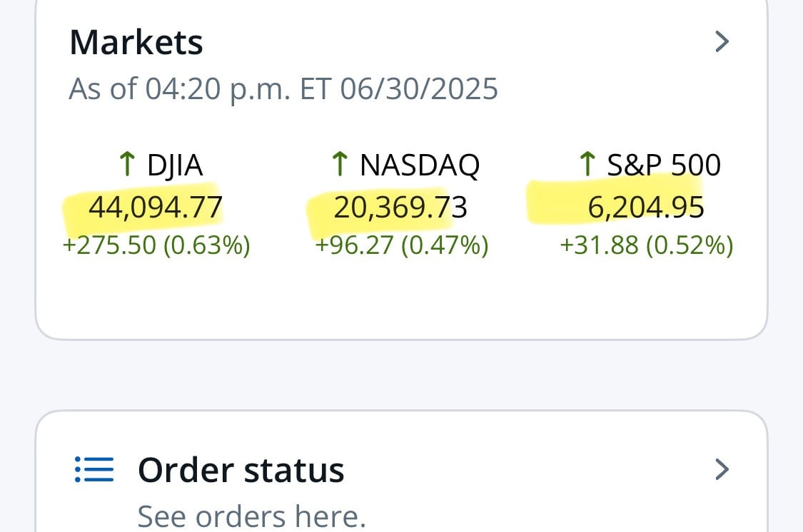Tap the S&P 500 change +31.88 (0.52%)

point(647,245)
